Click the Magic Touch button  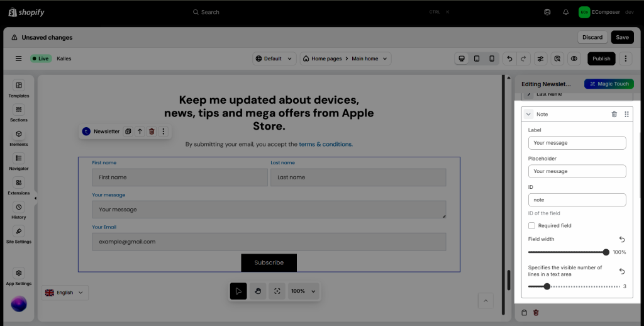pyautogui.click(x=608, y=84)
